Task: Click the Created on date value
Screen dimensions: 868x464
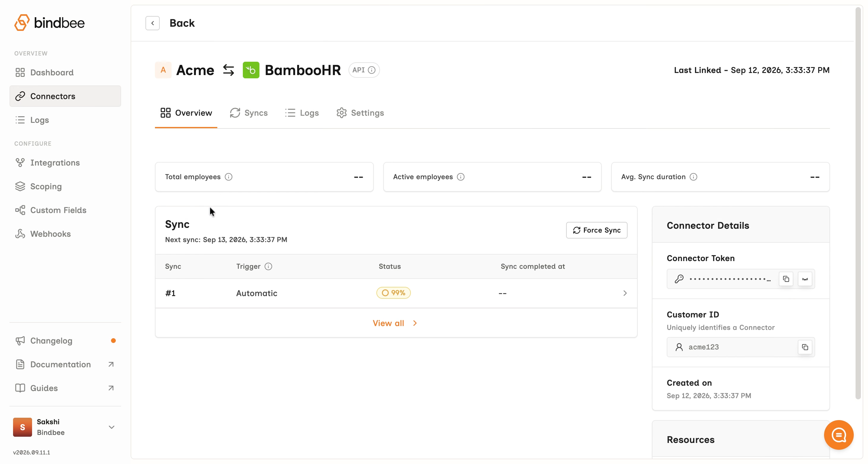Action: 709,396
